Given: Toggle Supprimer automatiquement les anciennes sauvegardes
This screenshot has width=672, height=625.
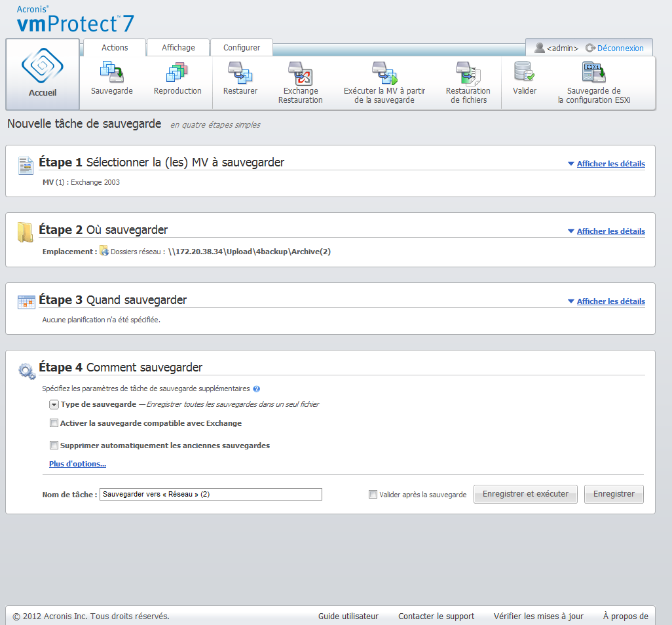Looking at the screenshot, I should coord(54,445).
